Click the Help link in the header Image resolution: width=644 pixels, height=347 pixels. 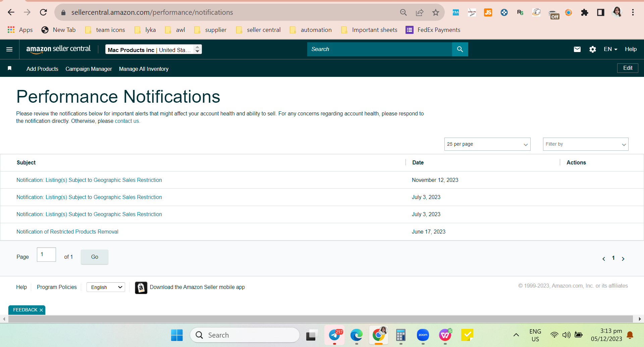tap(631, 49)
